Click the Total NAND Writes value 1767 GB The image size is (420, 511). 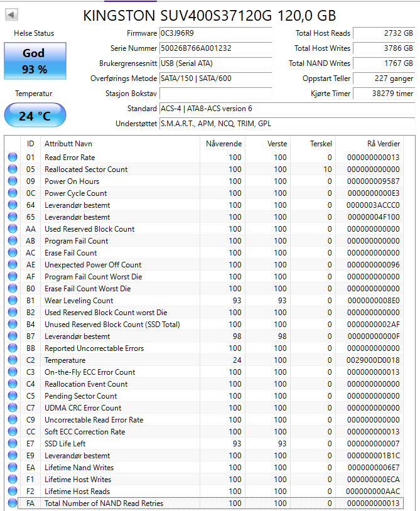click(x=384, y=63)
